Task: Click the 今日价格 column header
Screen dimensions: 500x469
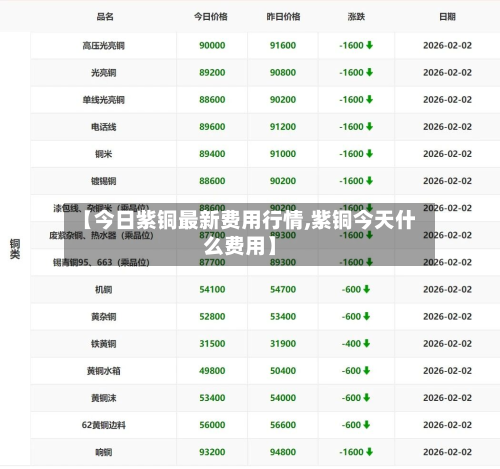Action: pos(211,17)
